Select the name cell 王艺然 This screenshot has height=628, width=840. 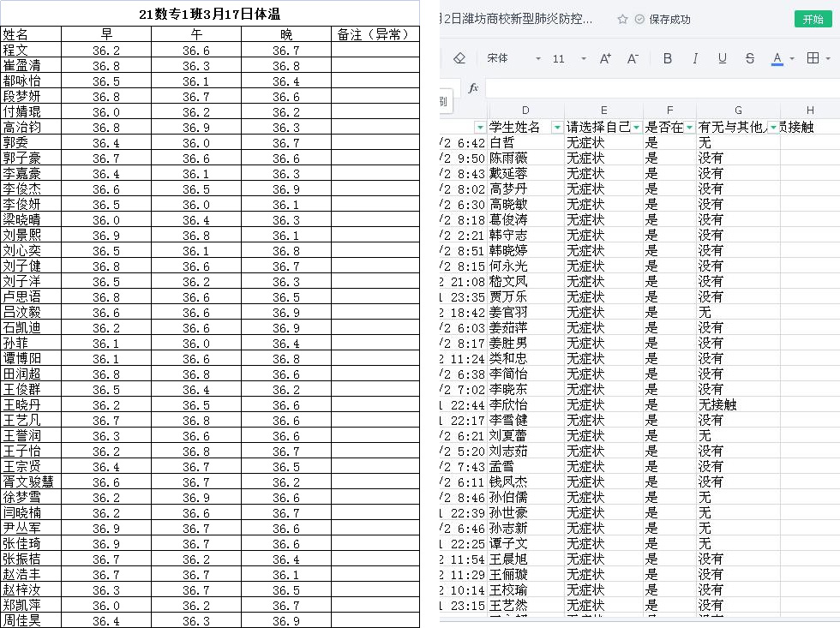(525, 605)
